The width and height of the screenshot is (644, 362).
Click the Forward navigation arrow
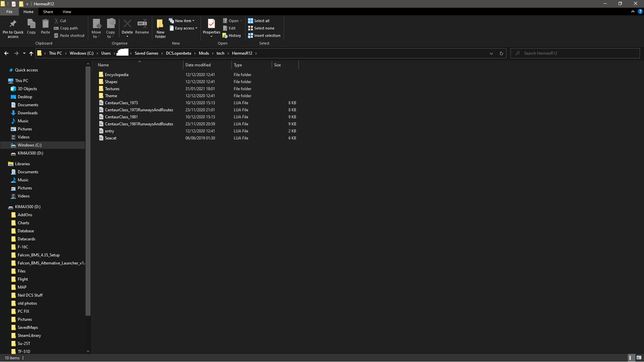(x=16, y=53)
